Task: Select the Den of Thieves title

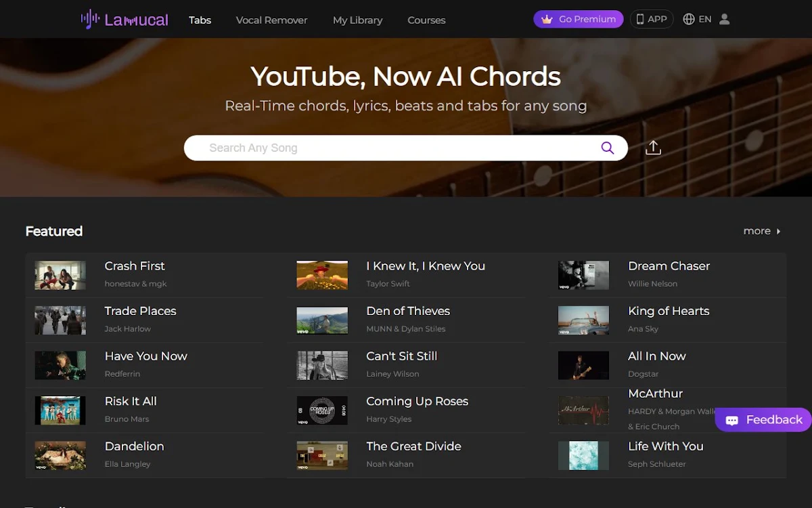Action: (408, 311)
